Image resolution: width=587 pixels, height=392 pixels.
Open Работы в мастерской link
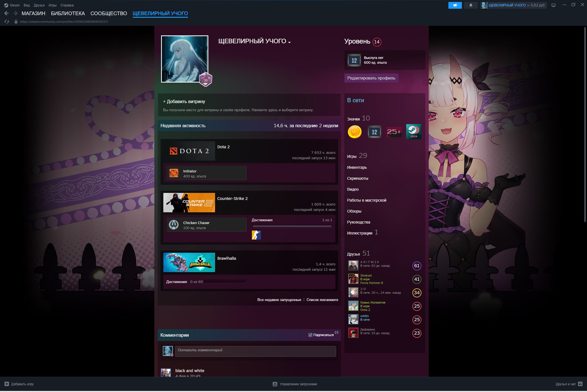367,200
